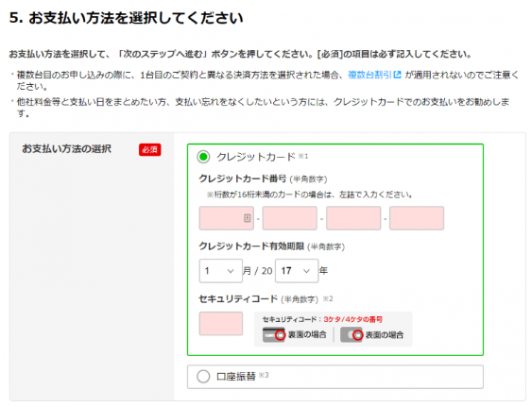
Task: Click the ※桁数が16桁未満 note text
Action: click(309, 195)
